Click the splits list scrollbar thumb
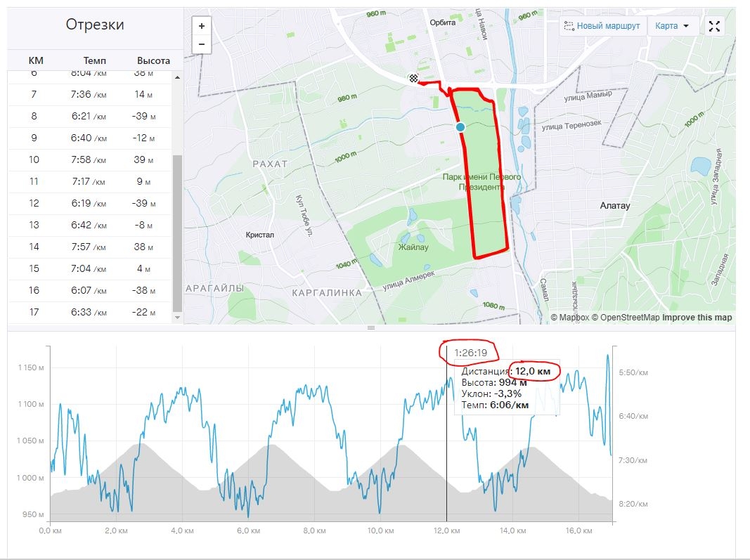The width and height of the screenshot is (750, 560). 177,232
